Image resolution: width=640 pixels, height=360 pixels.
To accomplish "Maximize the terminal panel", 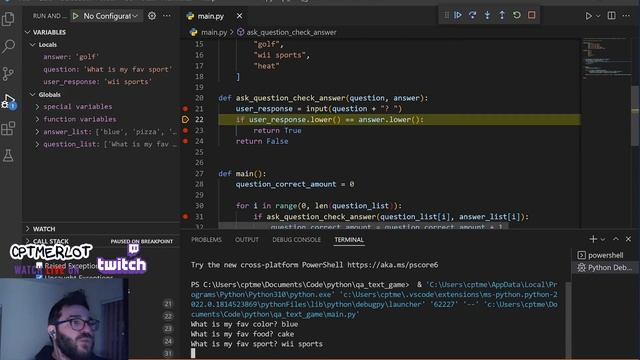I will click(x=616, y=239).
